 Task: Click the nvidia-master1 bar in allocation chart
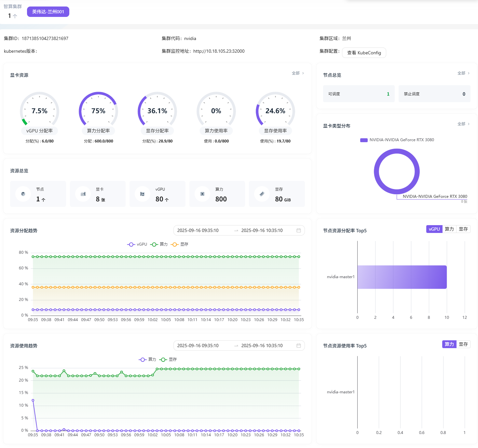click(402, 277)
